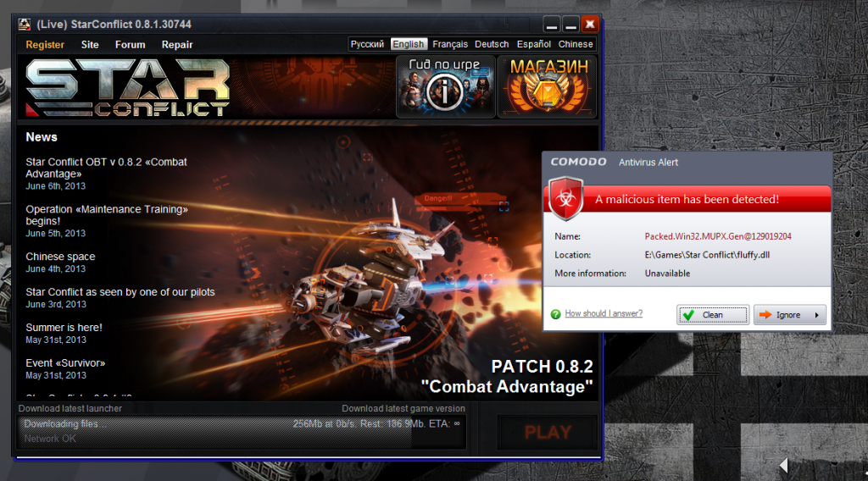Open the Магазин store banner
The height and width of the screenshot is (481, 868).
(x=547, y=86)
